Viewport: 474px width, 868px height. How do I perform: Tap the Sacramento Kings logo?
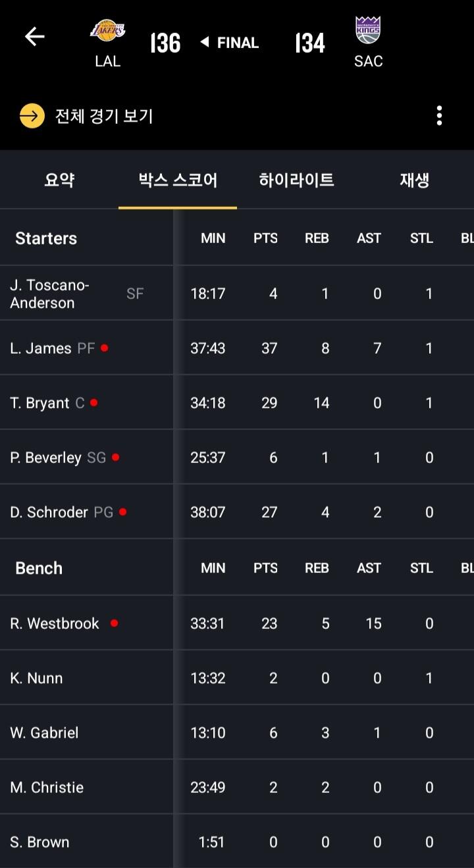pyautogui.click(x=368, y=30)
